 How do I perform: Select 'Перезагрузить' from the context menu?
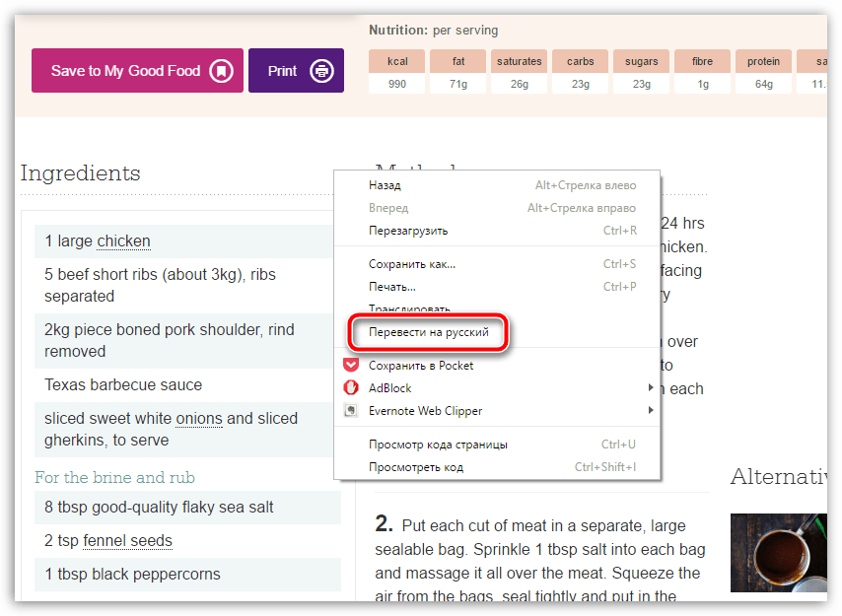tap(408, 231)
